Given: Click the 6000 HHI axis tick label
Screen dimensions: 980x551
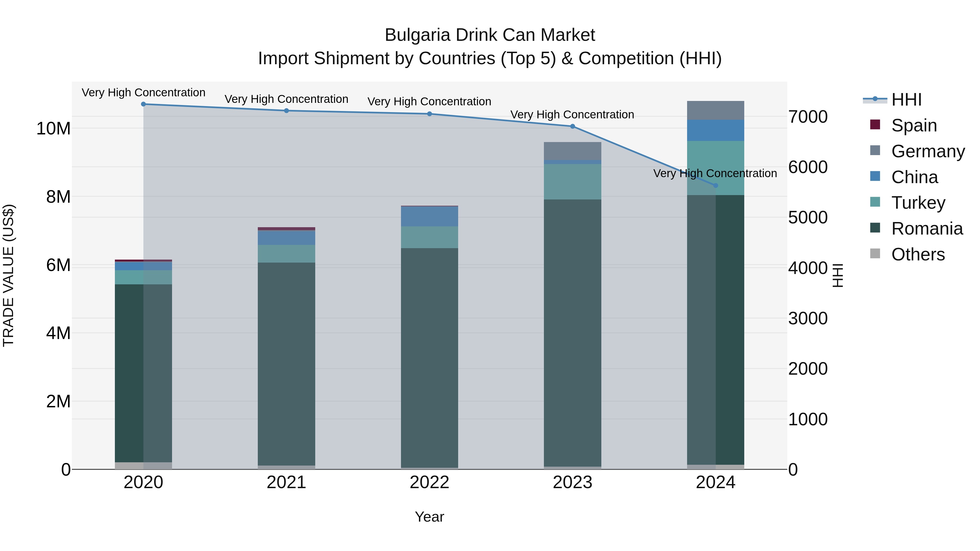Looking at the screenshot, I should click(x=808, y=167).
